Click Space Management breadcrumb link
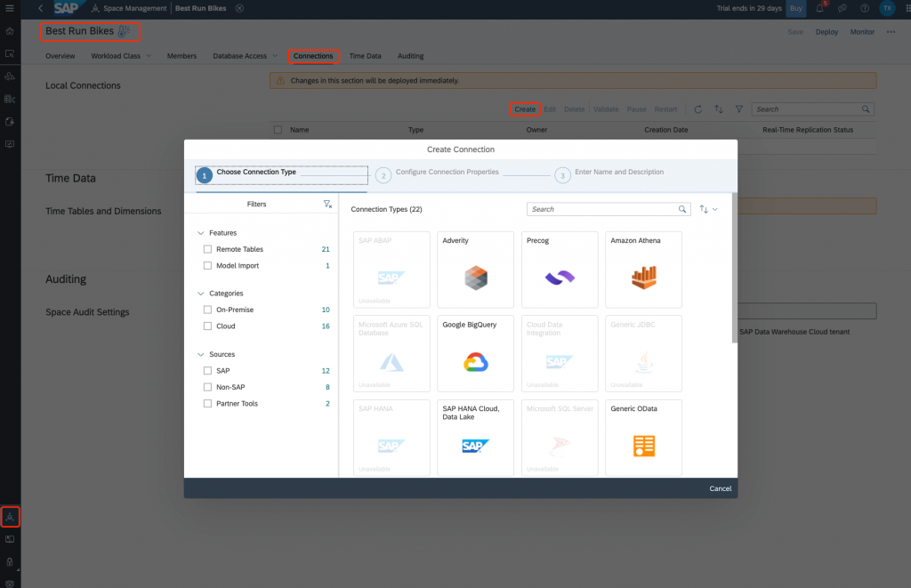This screenshot has width=911, height=588. pos(134,8)
